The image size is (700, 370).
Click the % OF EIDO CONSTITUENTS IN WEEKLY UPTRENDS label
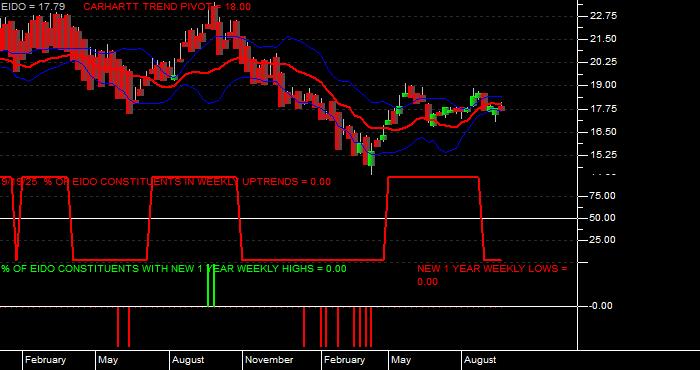point(166,182)
